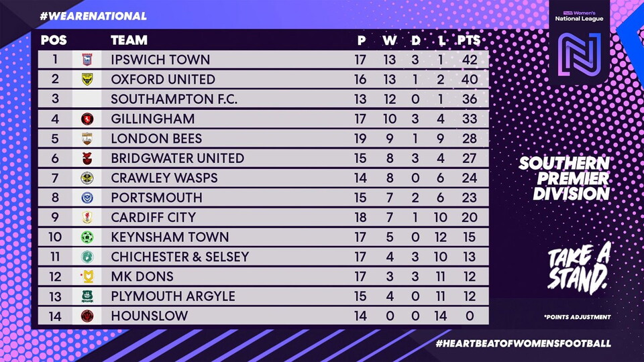644x362 pixels.
Task: Click the #WEARENATIONAL hashtag
Action: pos(93,16)
